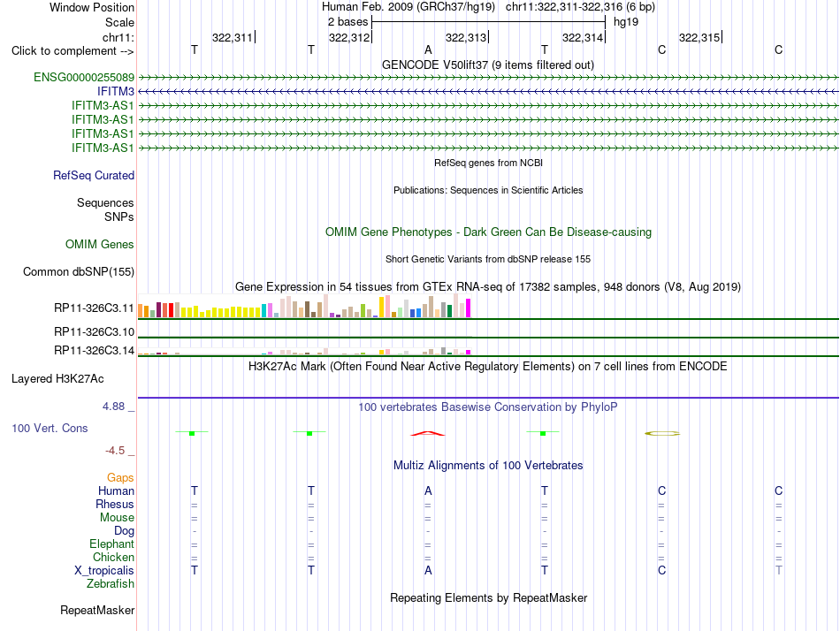Click the hg19 scale label
The height and width of the screenshot is (631, 840).
626,22
